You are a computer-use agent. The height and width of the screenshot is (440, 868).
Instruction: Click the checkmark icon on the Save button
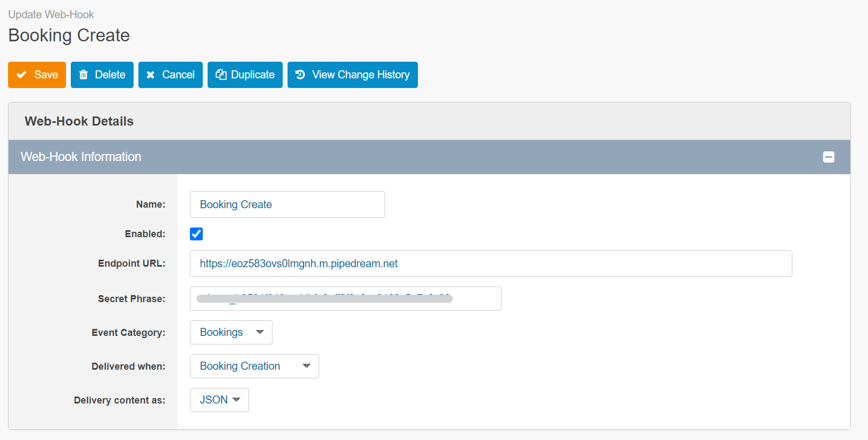21,75
